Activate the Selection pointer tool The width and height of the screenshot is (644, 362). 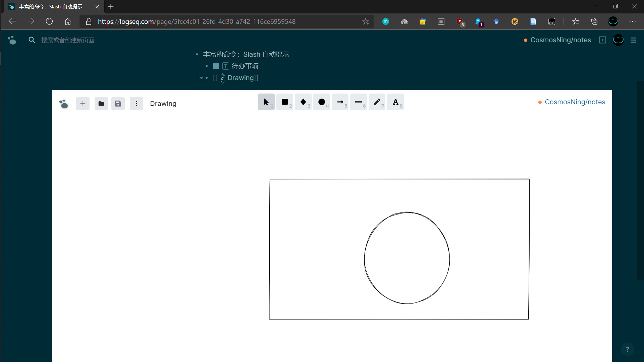[266, 102]
